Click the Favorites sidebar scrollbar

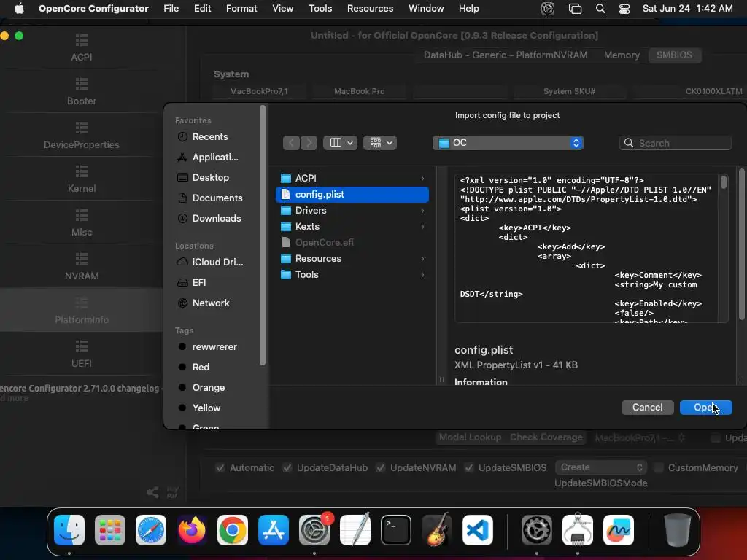[x=263, y=236]
